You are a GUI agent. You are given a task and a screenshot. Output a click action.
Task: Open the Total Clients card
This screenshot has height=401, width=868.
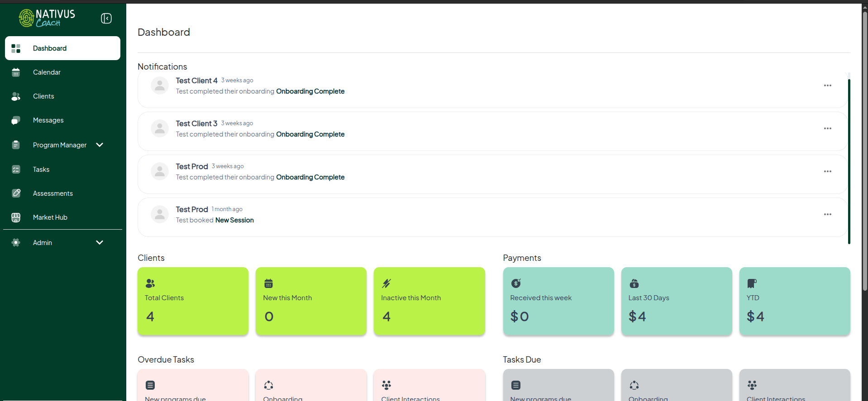(193, 301)
